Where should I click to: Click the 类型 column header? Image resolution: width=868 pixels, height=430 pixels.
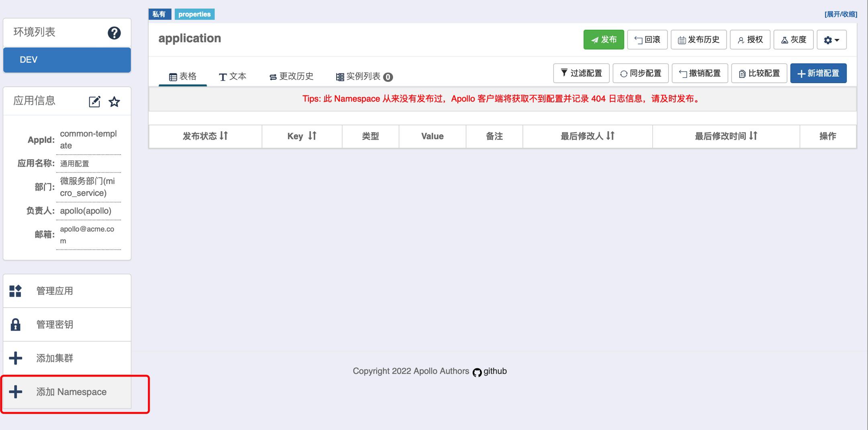(370, 136)
